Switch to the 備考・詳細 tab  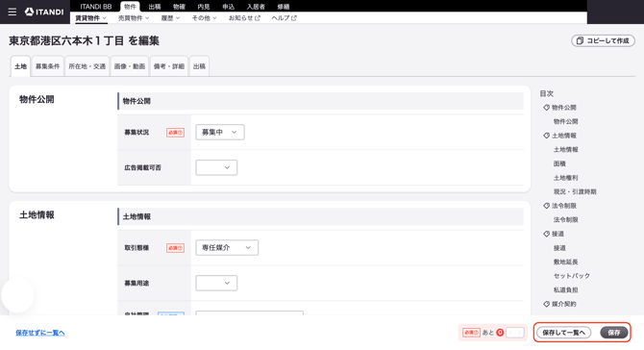169,66
